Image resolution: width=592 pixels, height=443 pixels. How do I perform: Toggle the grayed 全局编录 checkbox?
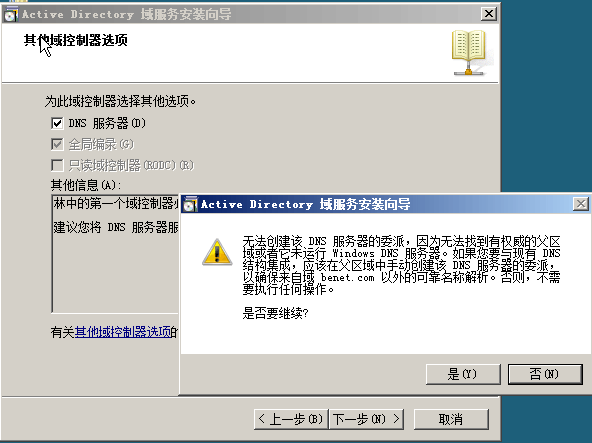click(57, 144)
